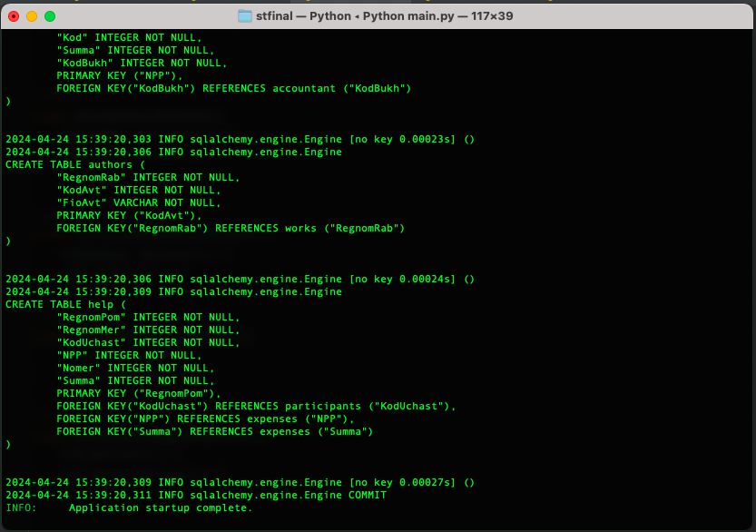Click the foreign key line referencing accountant
The height and width of the screenshot is (532, 756).
(x=234, y=89)
